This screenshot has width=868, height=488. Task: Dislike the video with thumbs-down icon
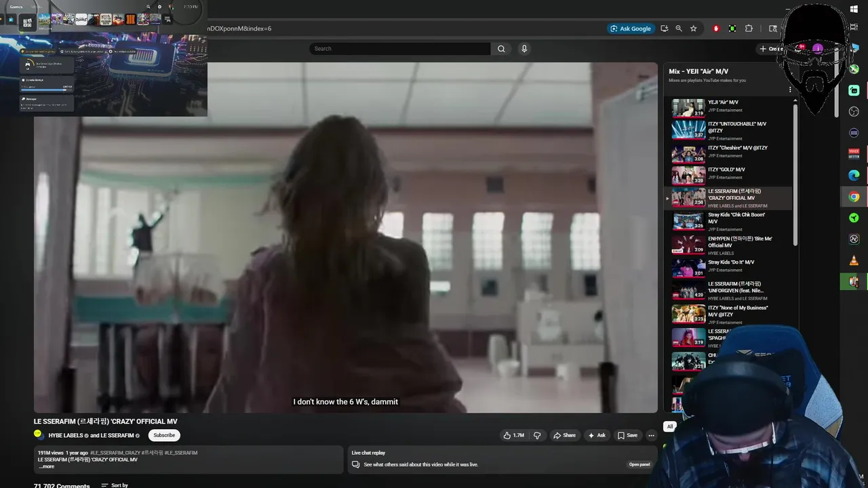coord(537,435)
